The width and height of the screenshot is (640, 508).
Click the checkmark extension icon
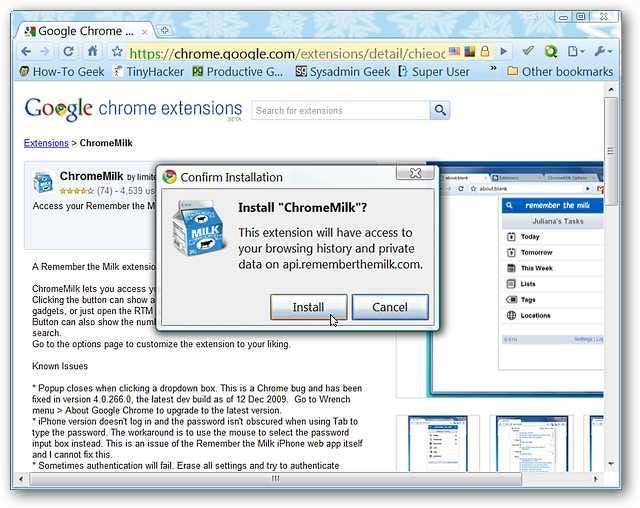(x=528, y=51)
